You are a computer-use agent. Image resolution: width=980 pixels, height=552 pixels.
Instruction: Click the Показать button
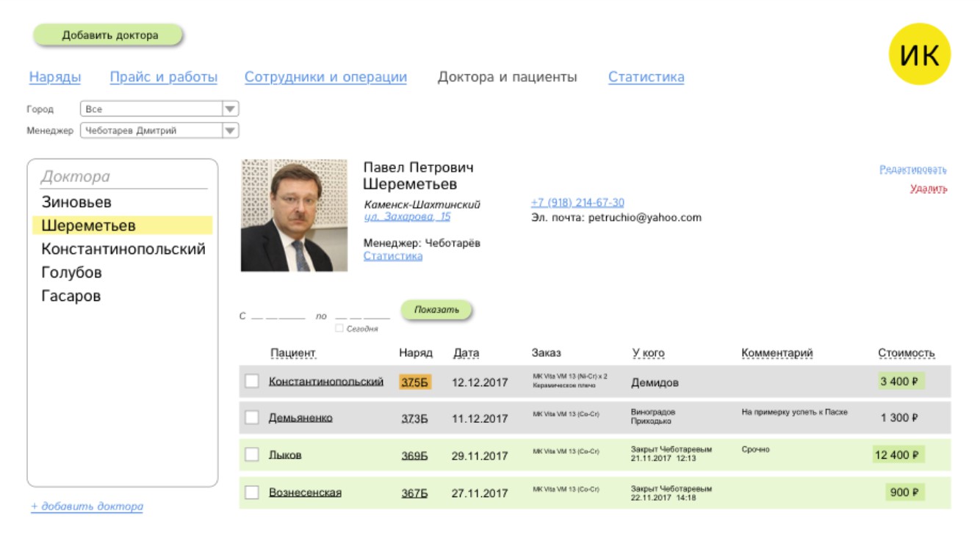point(436,310)
